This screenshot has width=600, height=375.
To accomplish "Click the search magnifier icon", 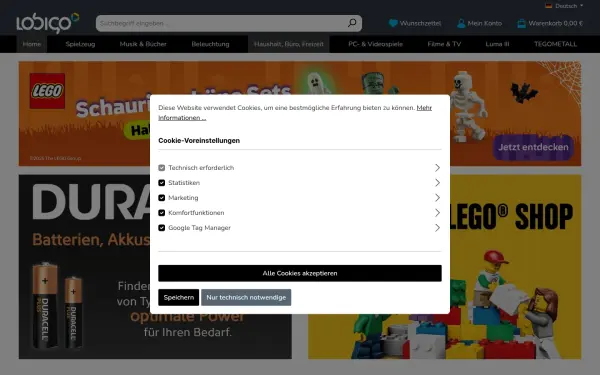I will 352,23.
